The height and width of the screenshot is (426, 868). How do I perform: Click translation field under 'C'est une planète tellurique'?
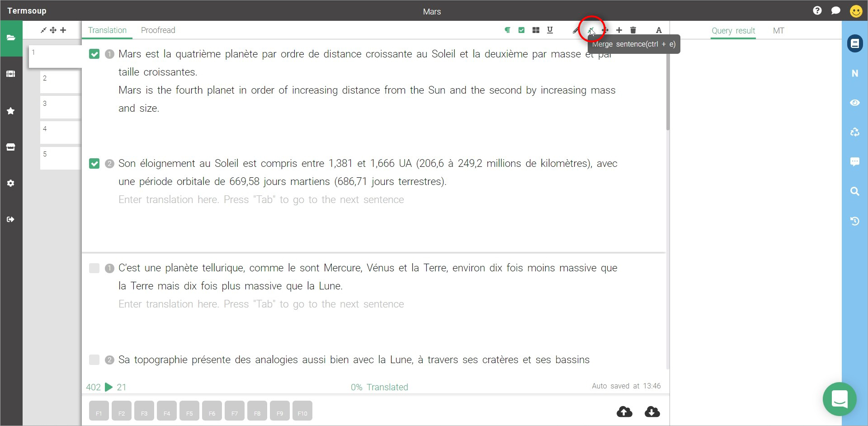[368, 304]
